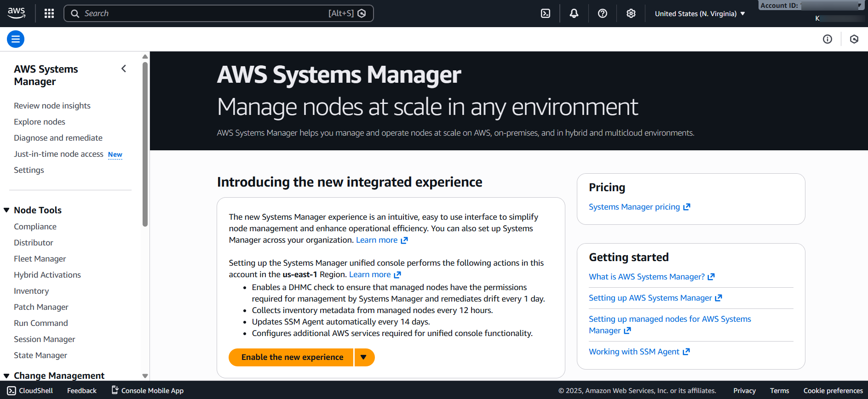Open What is AWS Systems Manager? link
868x399 pixels.
pos(647,277)
